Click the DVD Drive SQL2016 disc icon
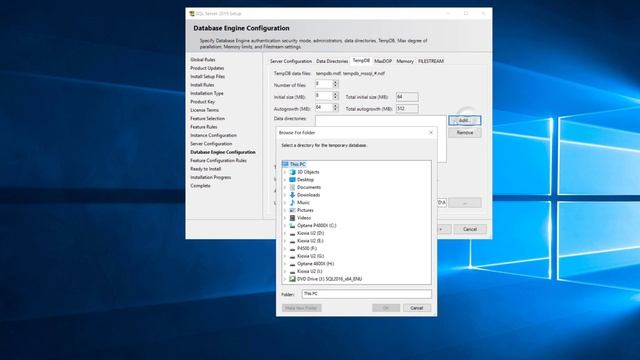Viewport: 640px width, 360px height. (x=292, y=279)
